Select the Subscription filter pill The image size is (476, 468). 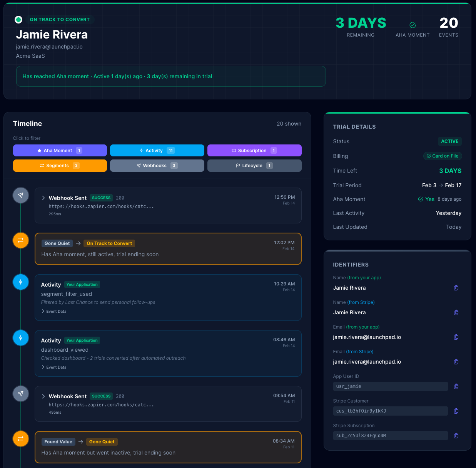point(254,150)
